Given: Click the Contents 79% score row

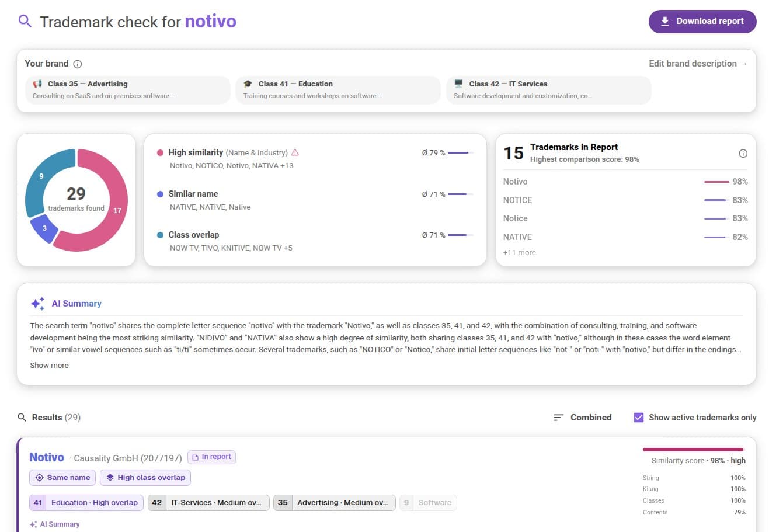Looking at the screenshot, I should pos(694,512).
